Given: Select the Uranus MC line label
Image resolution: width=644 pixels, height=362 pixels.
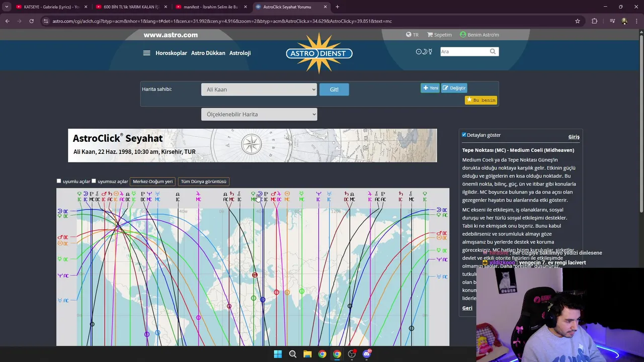Looking at the screenshot, I should click(x=157, y=197).
